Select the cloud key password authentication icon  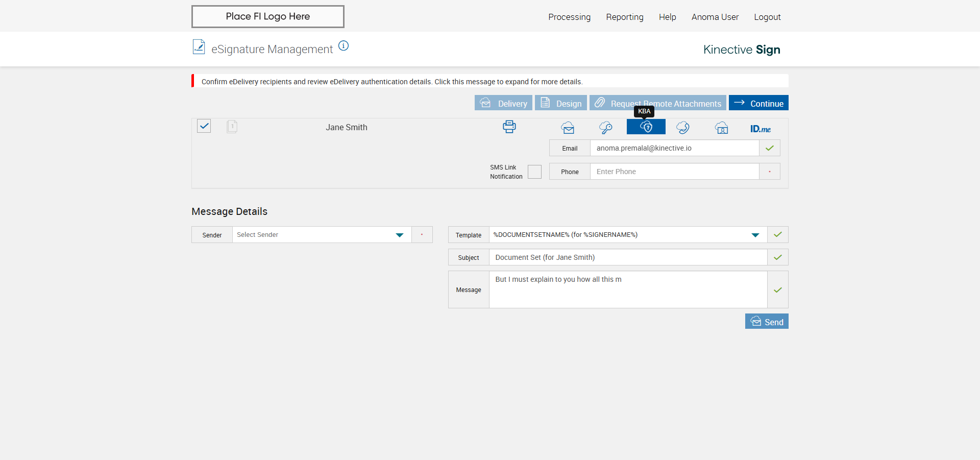(x=606, y=128)
